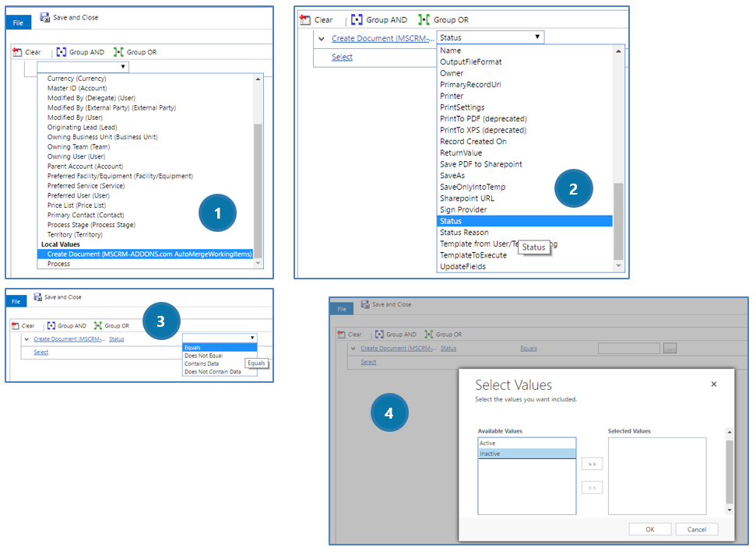Click the Equals link in panel 4
Screen dimensions: 756x554
coord(529,349)
